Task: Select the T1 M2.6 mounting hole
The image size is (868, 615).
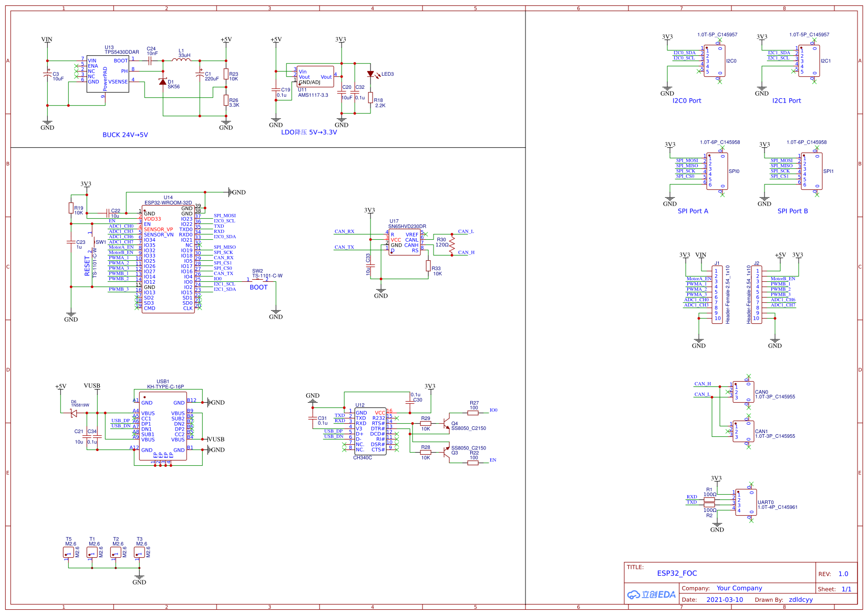Action: coord(92,552)
